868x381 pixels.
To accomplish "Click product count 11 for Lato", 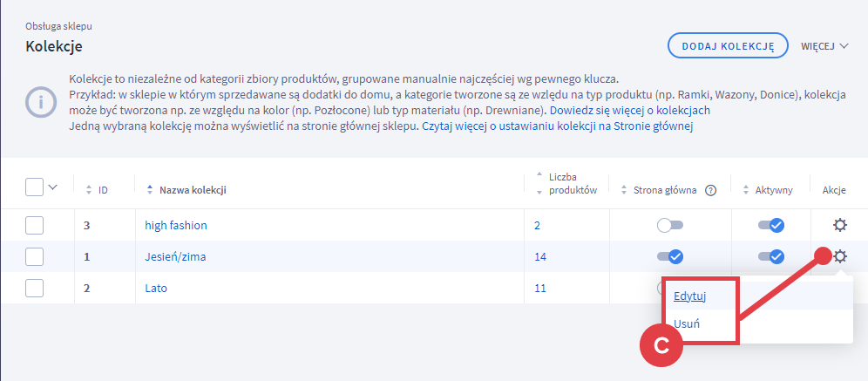I will (540, 288).
